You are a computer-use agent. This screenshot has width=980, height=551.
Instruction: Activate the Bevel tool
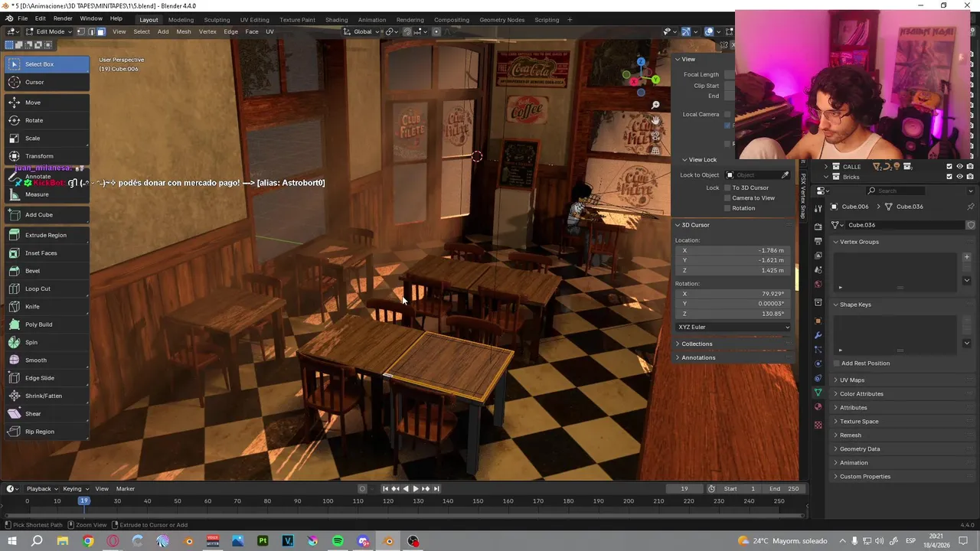click(46, 271)
